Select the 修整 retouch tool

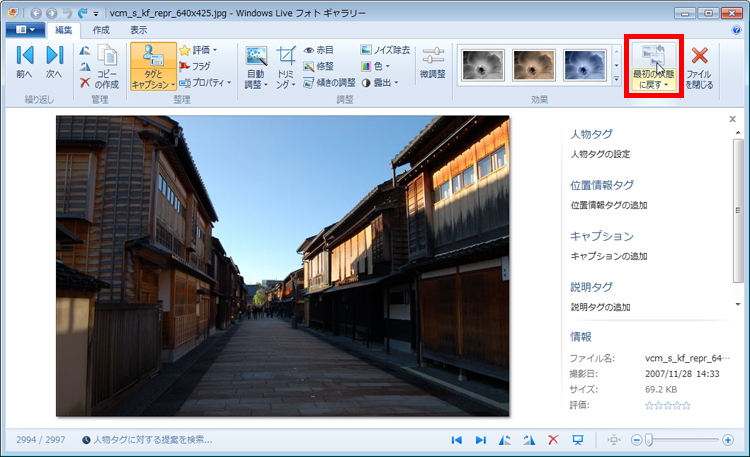coord(319,66)
